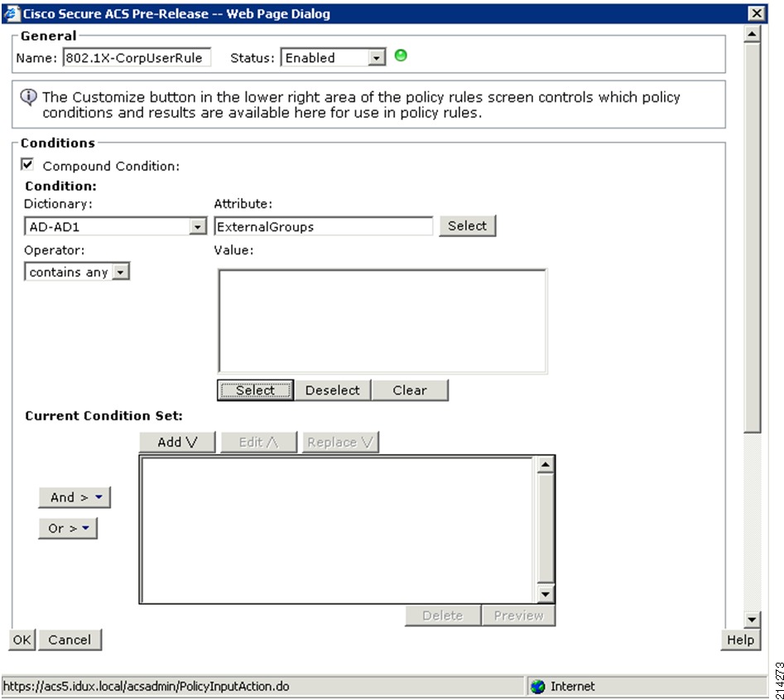
Task: Click the ExternalGroups attribute field
Action: pos(324,227)
